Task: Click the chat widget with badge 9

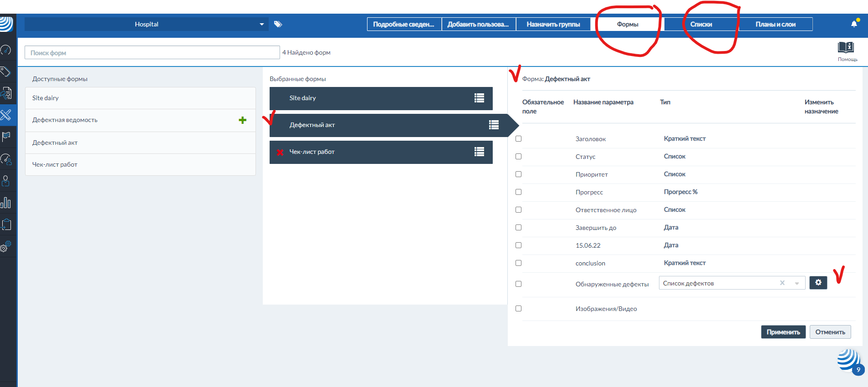Action: click(848, 361)
